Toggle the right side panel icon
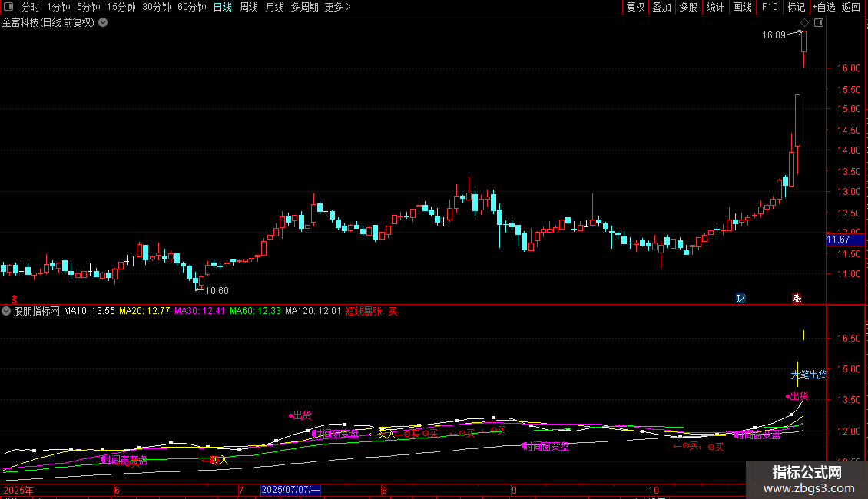Screen dimensions: 868x499 click(x=819, y=23)
